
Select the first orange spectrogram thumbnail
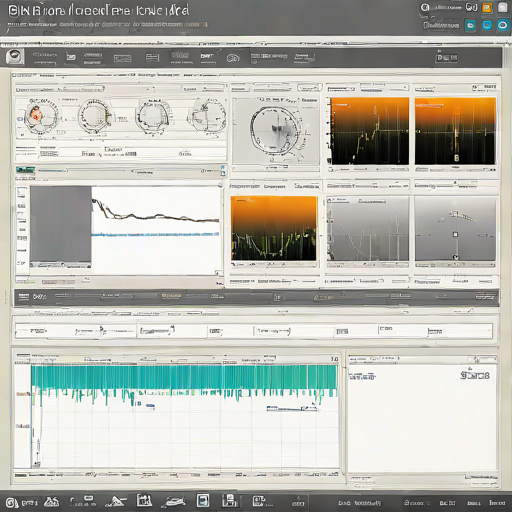[370, 131]
